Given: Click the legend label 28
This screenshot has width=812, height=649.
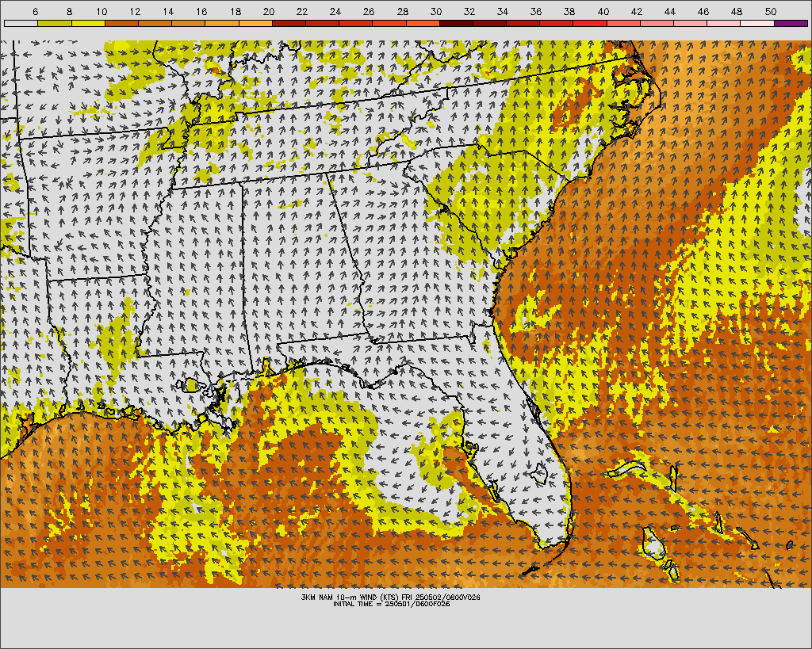Looking at the screenshot, I should pos(402,11).
